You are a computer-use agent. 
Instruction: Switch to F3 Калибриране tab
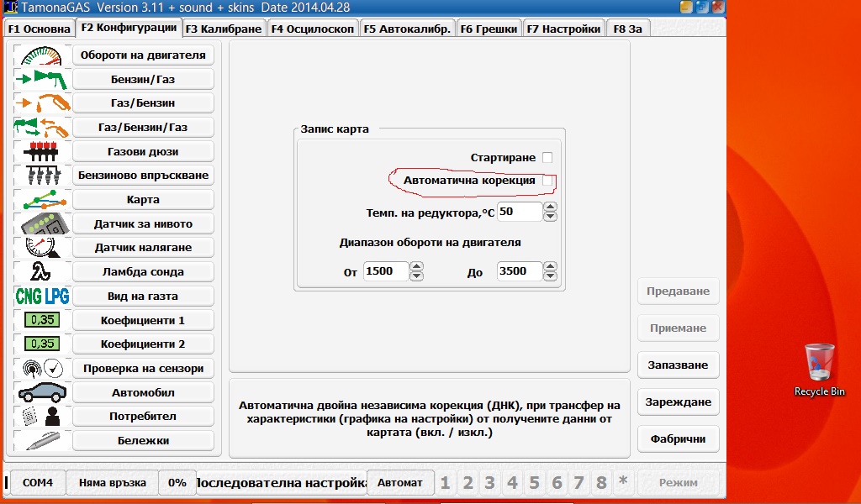[224, 29]
